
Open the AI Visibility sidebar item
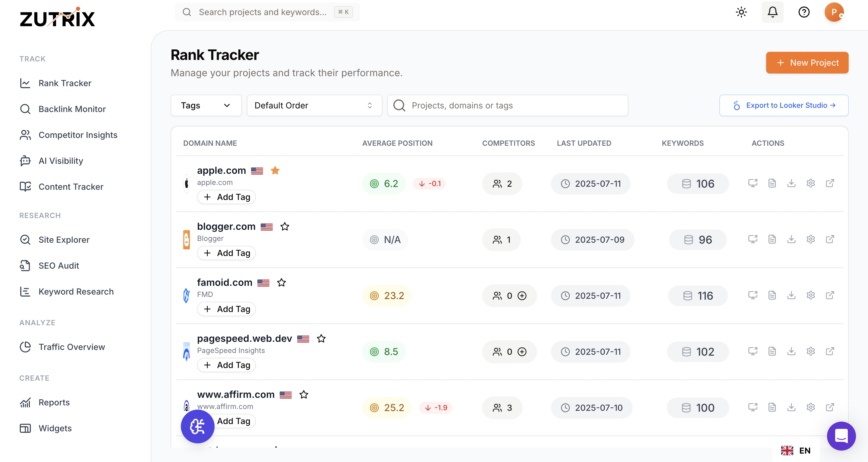coord(61,161)
